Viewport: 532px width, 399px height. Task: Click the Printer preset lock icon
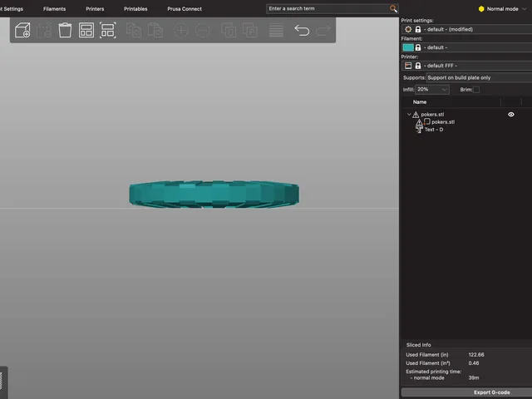[x=418, y=66]
